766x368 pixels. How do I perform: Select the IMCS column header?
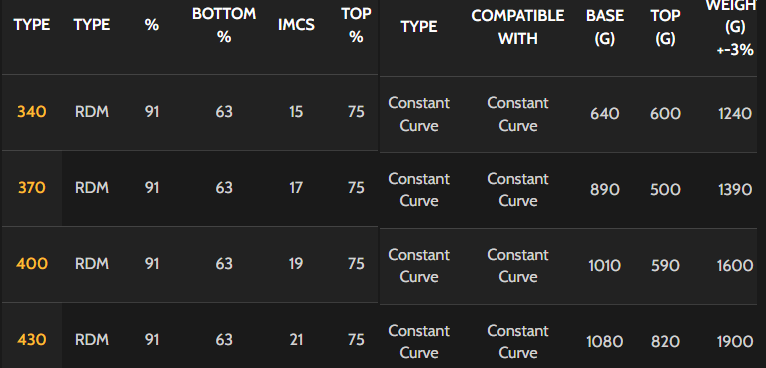tap(296, 25)
